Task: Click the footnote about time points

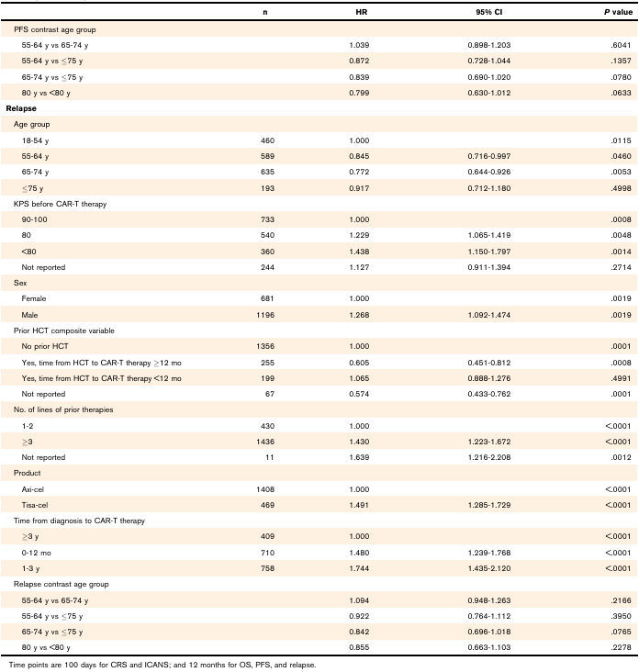Action: point(163,665)
